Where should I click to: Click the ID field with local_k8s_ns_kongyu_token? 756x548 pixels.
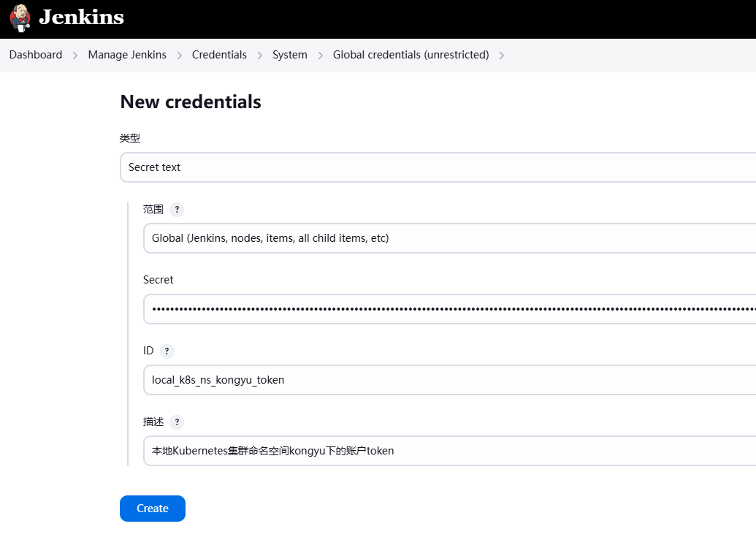tap(449, 380)
